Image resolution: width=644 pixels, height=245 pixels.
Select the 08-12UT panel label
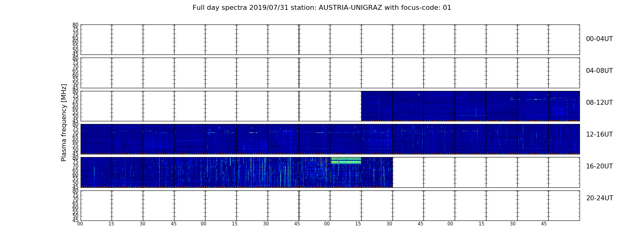pos(599,103)
